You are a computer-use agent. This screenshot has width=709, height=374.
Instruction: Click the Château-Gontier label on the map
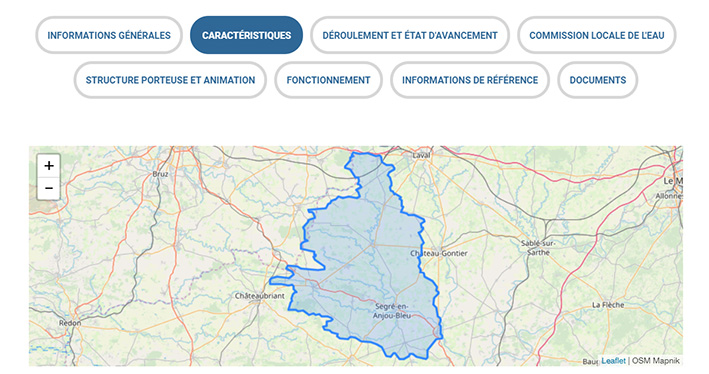439,253
